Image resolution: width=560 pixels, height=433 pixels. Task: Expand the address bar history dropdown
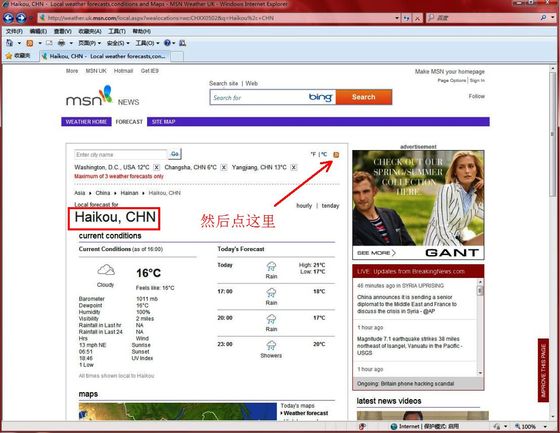point(397,18)
